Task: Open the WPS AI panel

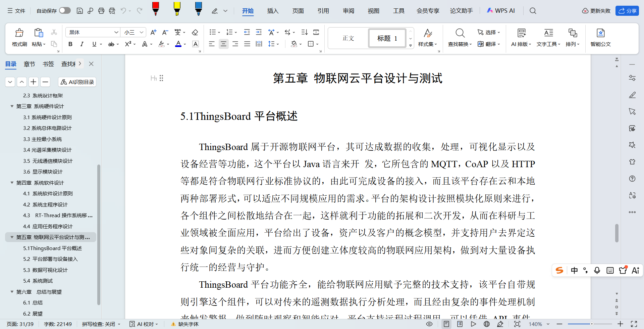Action: tap(501, 11)
